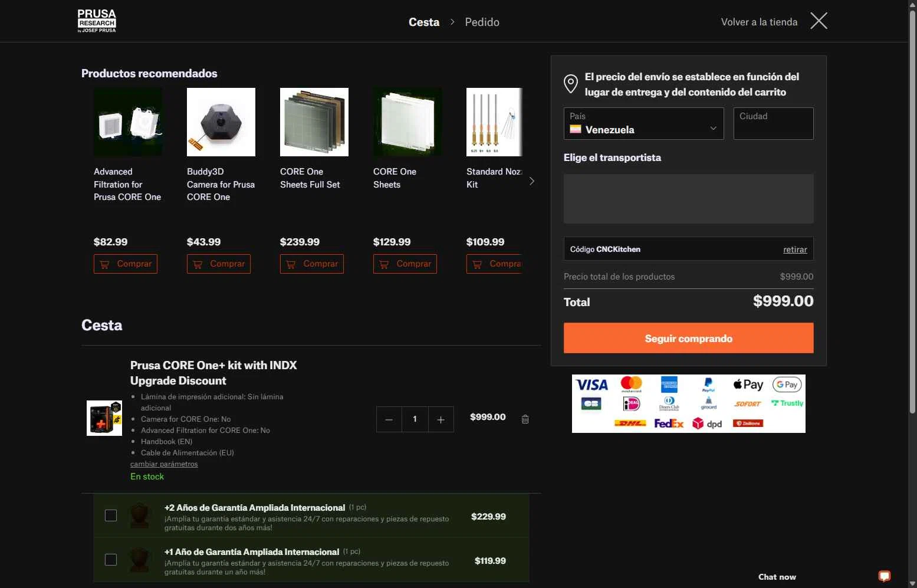Click the Total $999.00 amount
917x588 pixels.
[x=783, y=301]
